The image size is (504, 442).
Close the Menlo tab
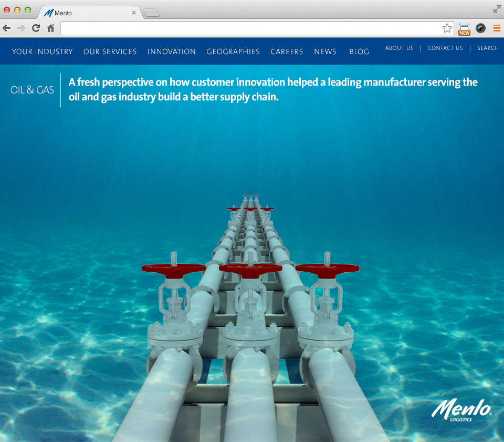coord(134,13)
